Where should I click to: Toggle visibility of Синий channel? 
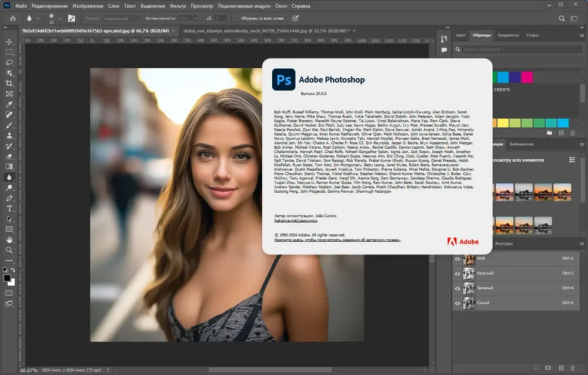(457, 303)
